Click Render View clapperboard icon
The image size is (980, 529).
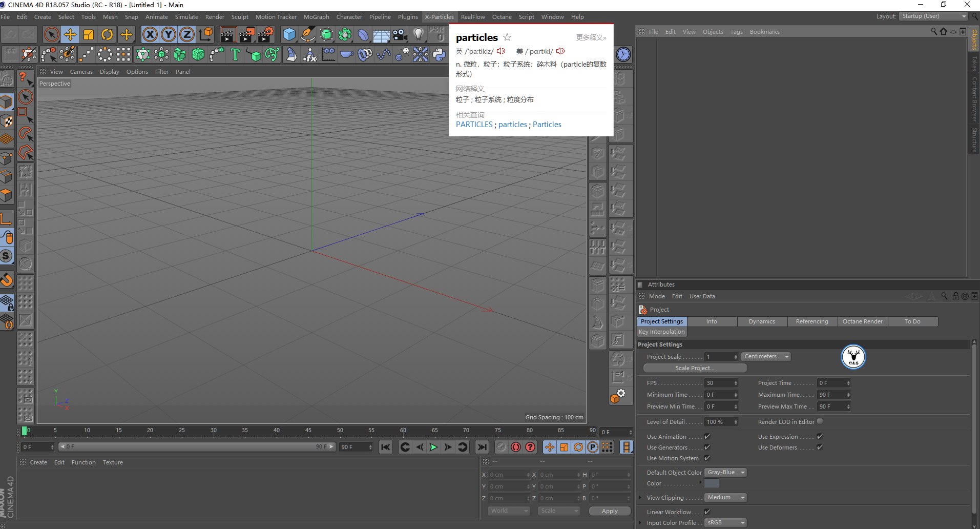point(227,35)
